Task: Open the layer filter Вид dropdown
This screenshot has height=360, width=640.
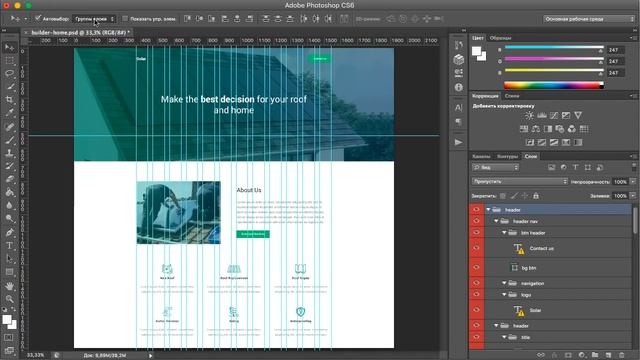Action: tap(495, 167)
